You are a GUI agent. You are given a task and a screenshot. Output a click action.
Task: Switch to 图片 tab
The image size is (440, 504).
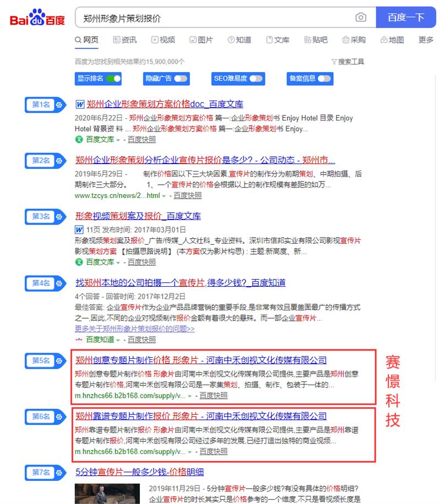tap(201, 40)
